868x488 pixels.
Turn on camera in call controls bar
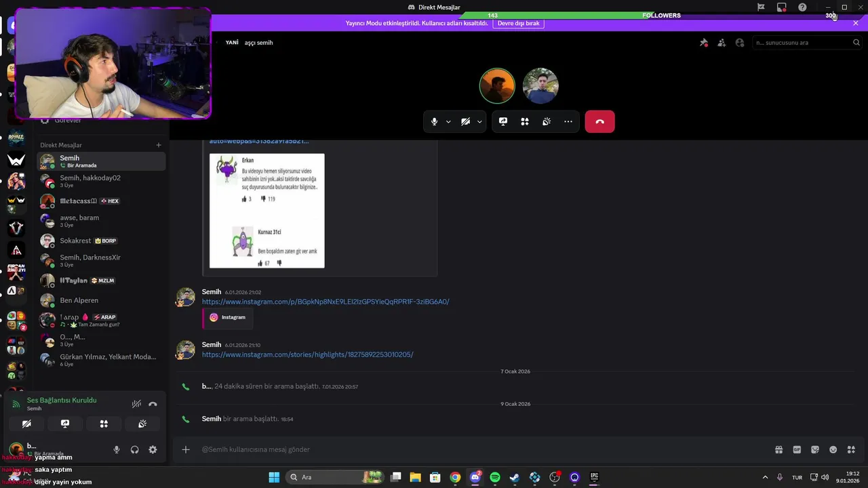[x=465, y=122]
